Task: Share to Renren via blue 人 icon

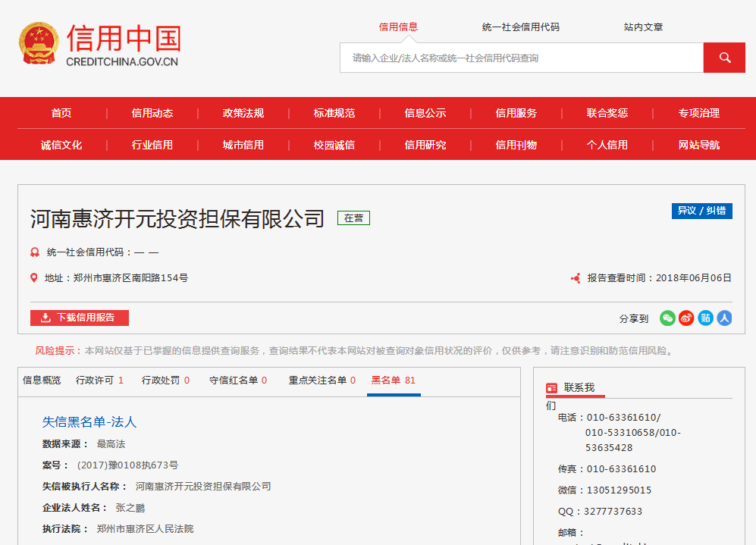Action: [x=725, y=318]
